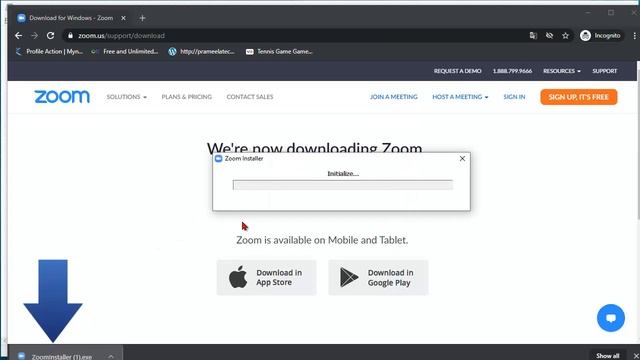The width and height of the screenshot is (640, 360).
Task: Expand the Solutions menu
Action: (x=127, y=97)
